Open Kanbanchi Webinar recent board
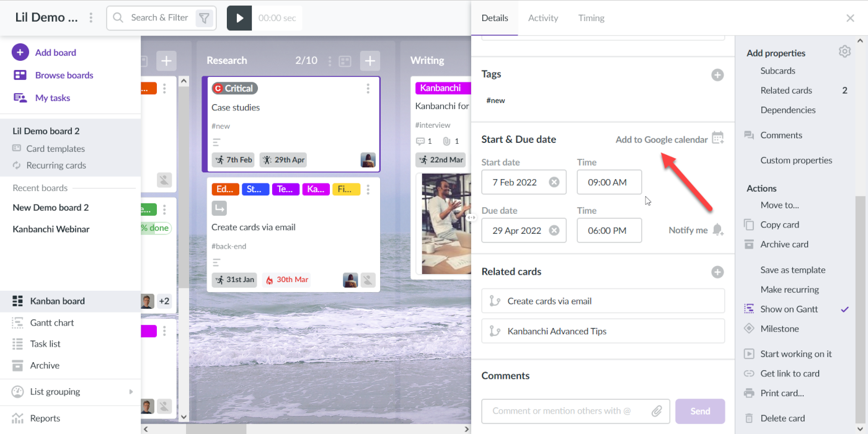The width and height of the screenshot is (868, 434). point(51,229)
